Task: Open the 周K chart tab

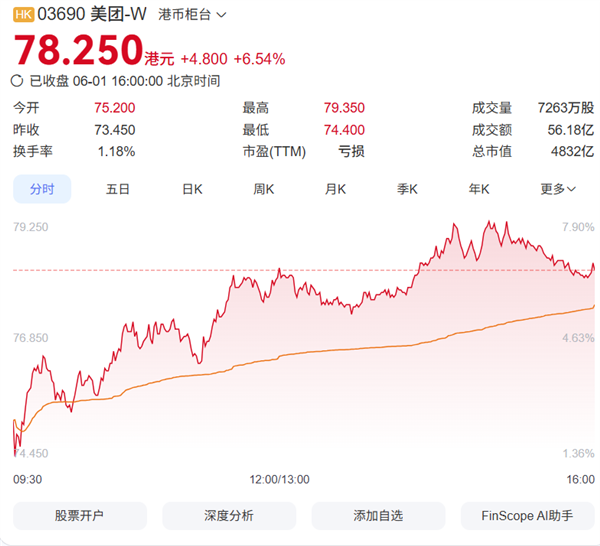Action: point(264,189)
